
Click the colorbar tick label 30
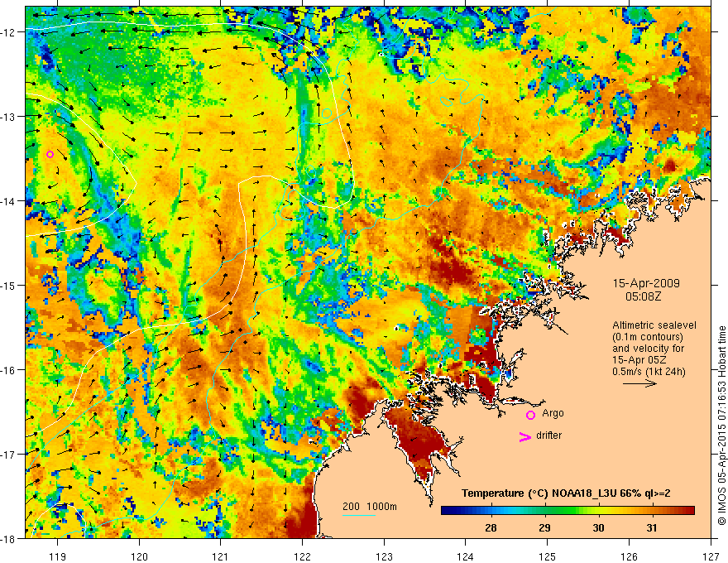598,527
